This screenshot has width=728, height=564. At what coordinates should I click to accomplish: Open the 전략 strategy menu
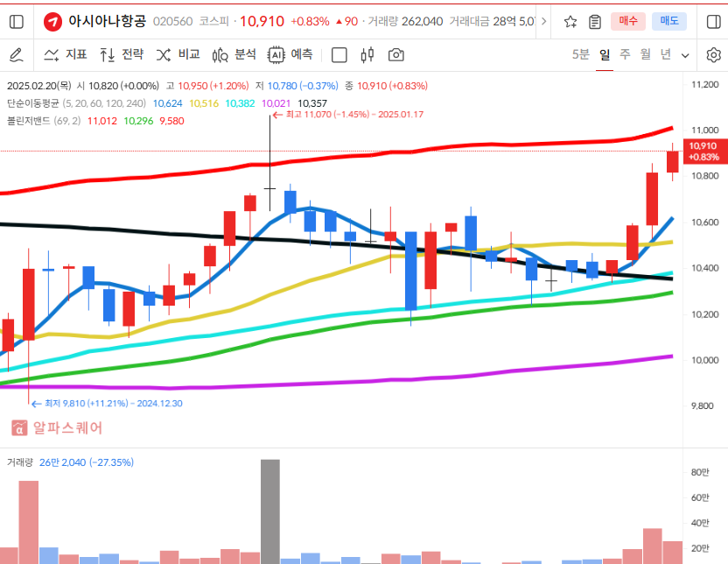click(x=122, y=55)
